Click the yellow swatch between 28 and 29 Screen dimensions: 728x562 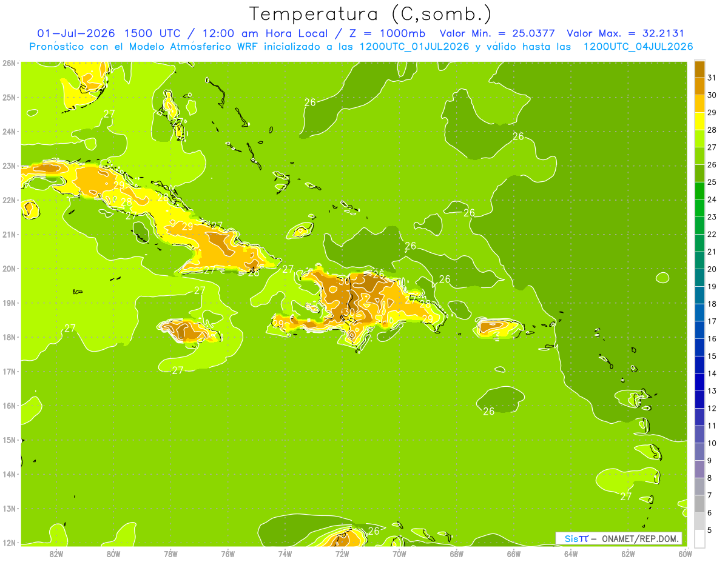(700, 121)
